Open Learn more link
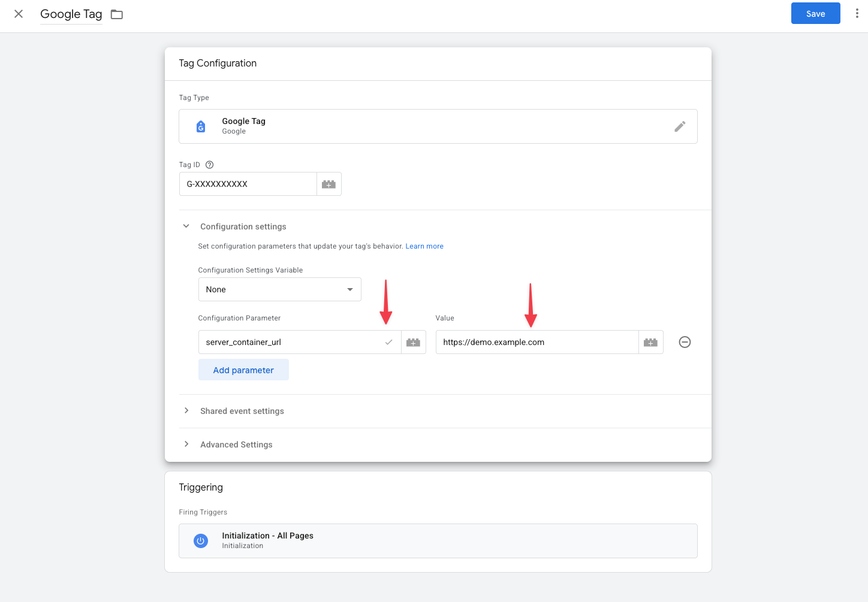Image resolution: width=868 pixels, height=602 pixels. click(424, 246)
